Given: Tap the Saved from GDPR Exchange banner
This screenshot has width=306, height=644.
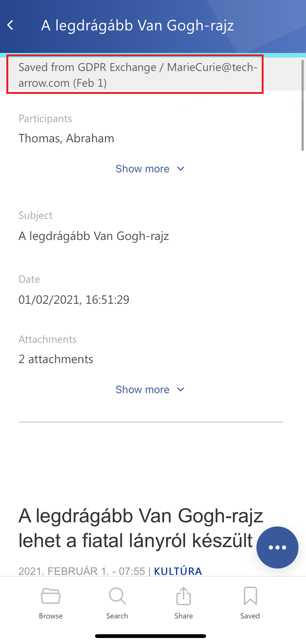Looking at the screenshot, I should (135, 75).
